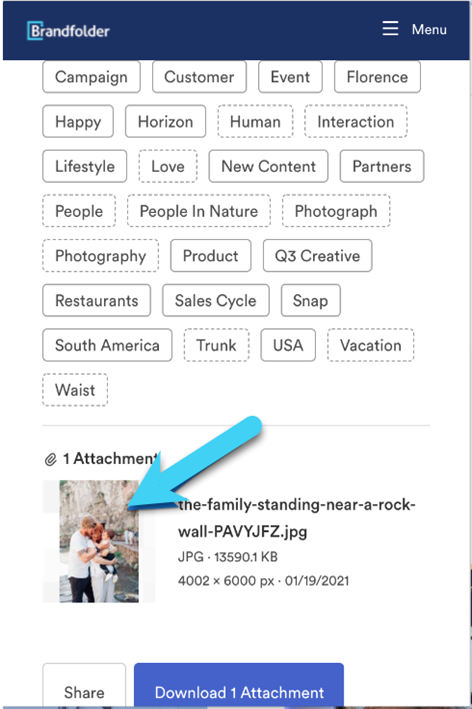Click the attachment filename link

tap(297, 518)
